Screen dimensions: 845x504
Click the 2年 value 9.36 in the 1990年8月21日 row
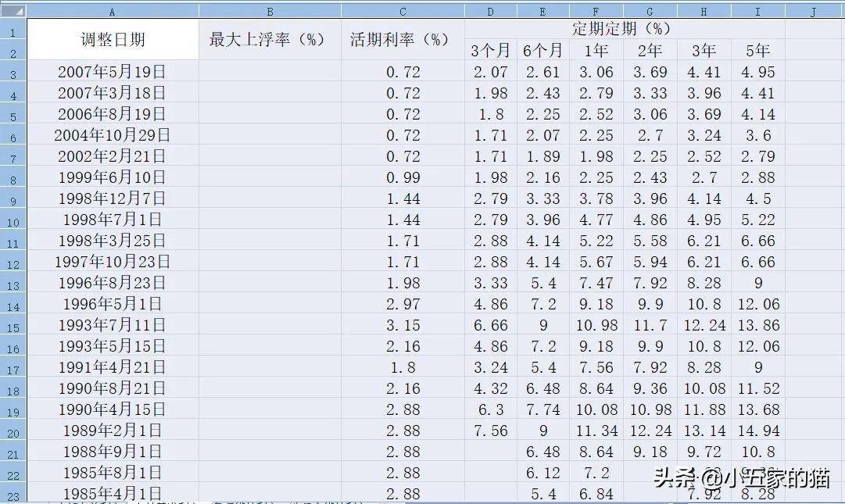coord(650,388)
